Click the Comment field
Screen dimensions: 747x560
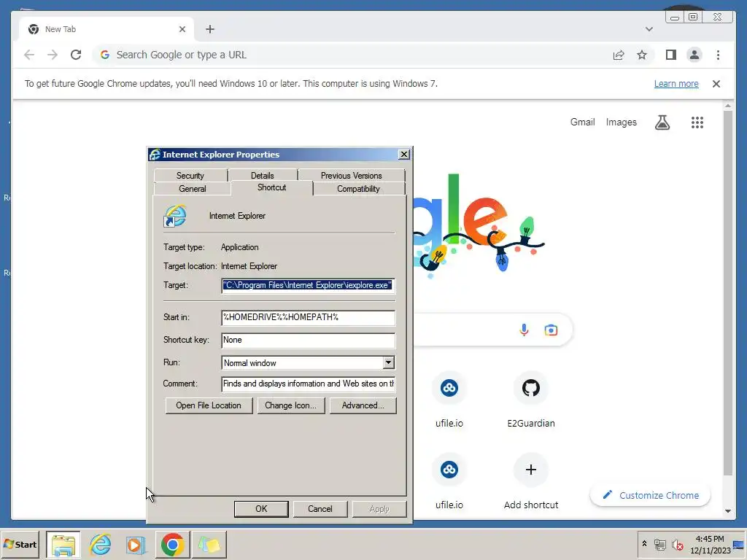pyautogui.click(x=309, y=384)
